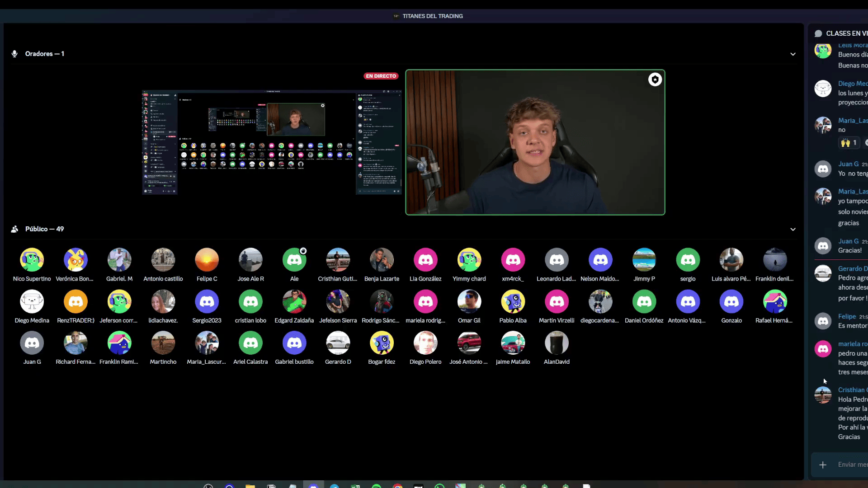Click the CLASES EN VIVO chat bubble icon
The width and height of the screenshot is (868, 488).
tap(818, 33)
